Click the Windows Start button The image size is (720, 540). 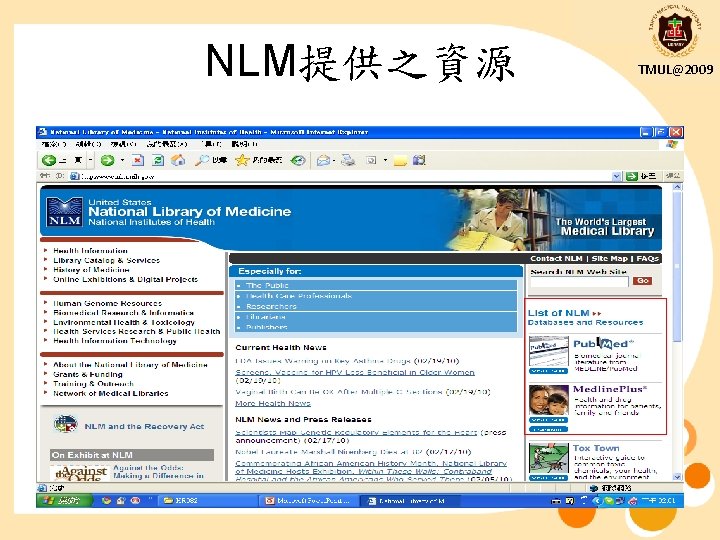click(x=64, y=501)
